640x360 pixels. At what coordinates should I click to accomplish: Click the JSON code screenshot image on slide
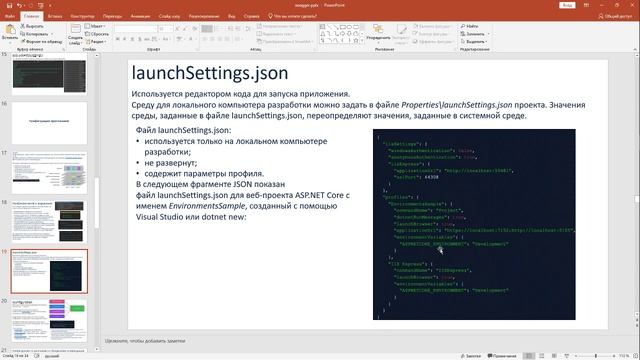click(x=474, y=224)
